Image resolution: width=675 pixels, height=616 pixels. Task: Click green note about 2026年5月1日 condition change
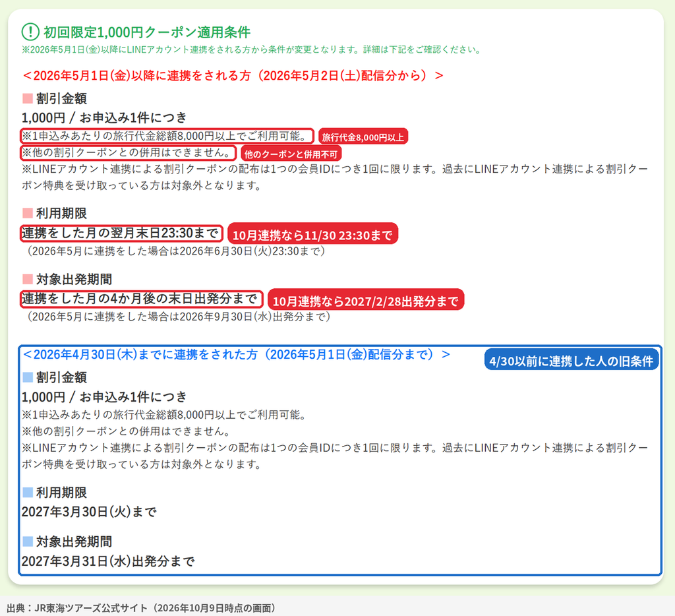tap(252, 49)
